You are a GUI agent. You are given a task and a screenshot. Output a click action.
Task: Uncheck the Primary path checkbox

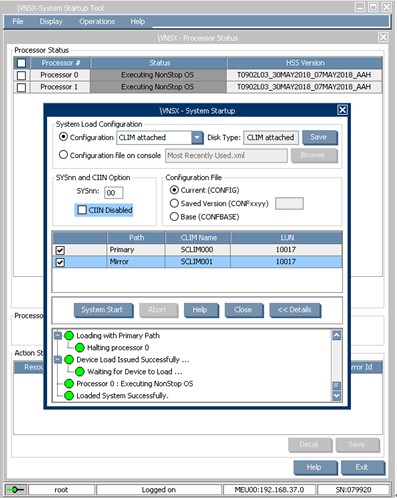click(60, 250)
